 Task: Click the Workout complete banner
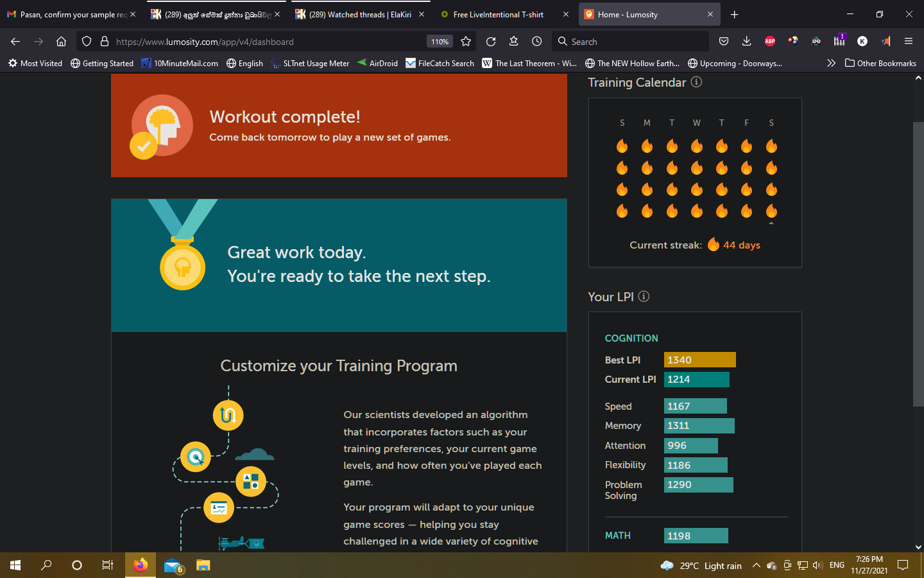[x=339, y=125]
